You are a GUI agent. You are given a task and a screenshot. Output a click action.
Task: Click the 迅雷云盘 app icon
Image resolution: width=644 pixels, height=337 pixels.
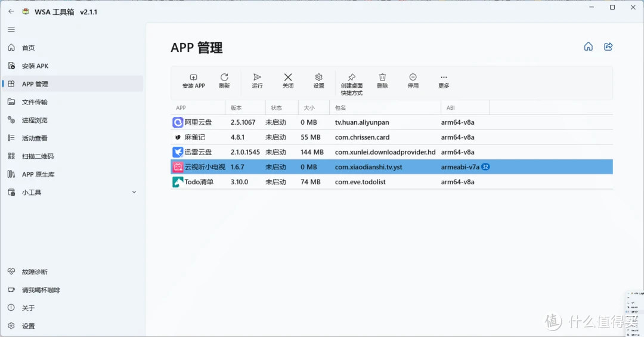point(178,152)
